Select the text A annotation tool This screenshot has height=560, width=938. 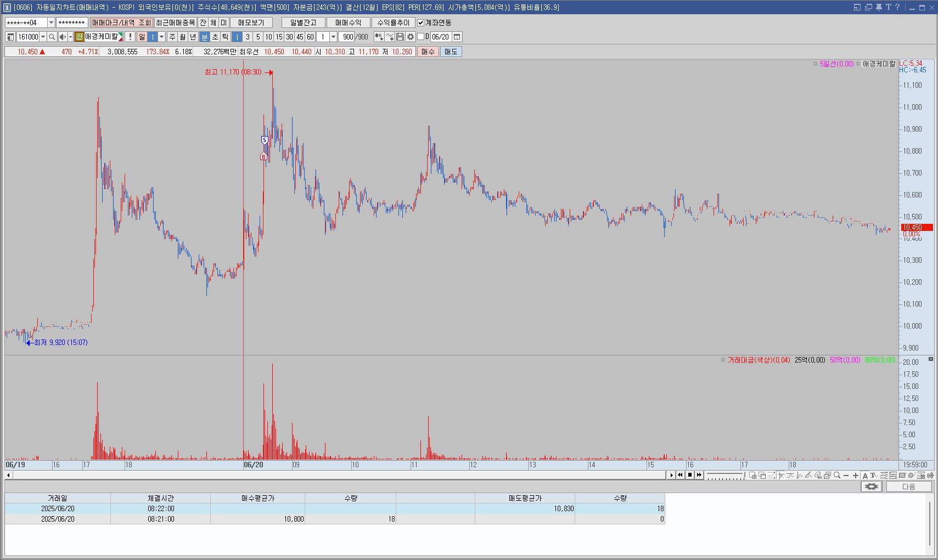(x=865, y=476)
